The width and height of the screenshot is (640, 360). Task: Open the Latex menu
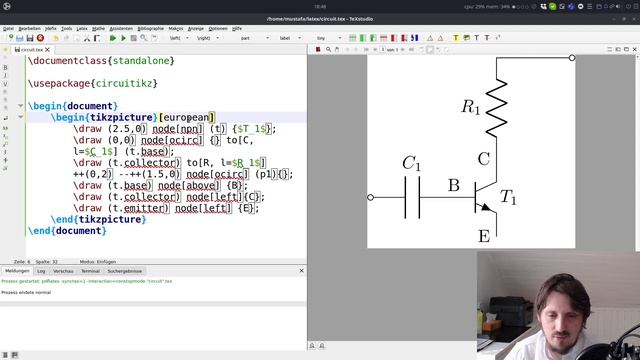[82, 29]
